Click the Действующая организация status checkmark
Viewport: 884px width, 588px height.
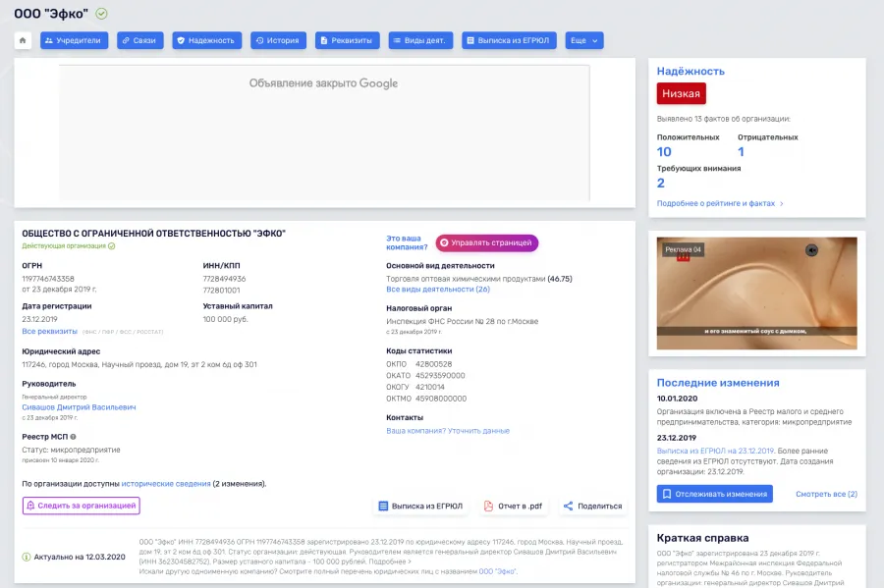(x=112, y=246)
